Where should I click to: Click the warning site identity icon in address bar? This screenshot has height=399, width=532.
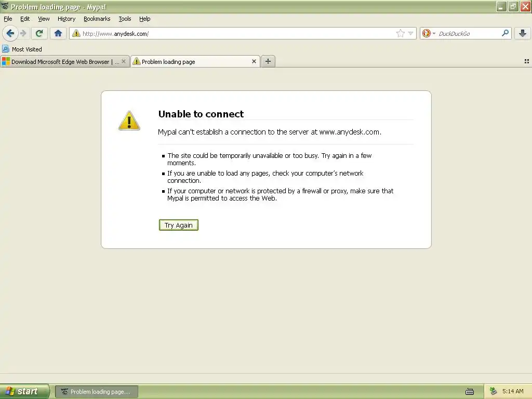[76, 33]
